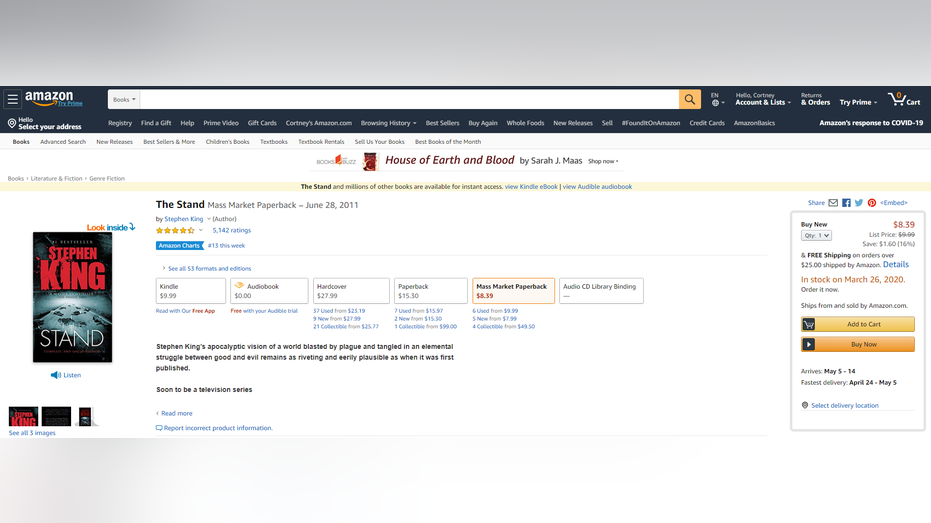Share on Pinterest icon

click(872, 203)
